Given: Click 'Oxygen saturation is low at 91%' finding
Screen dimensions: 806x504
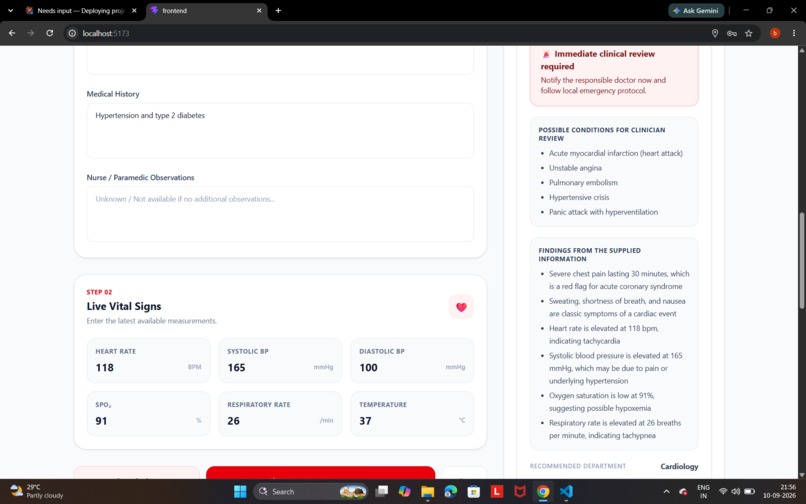Looking at the screenshot, I should click(x=601, y=402).
